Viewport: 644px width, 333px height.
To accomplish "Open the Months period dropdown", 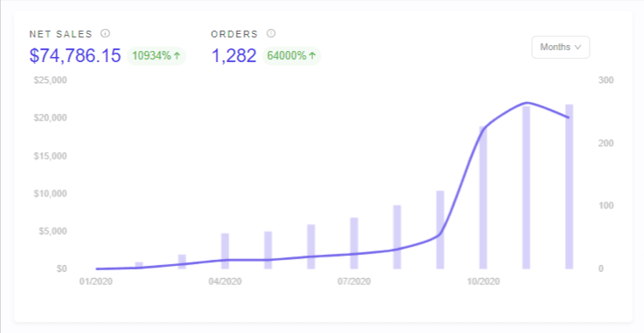I will pyautogui.click(x=561, y=48).
